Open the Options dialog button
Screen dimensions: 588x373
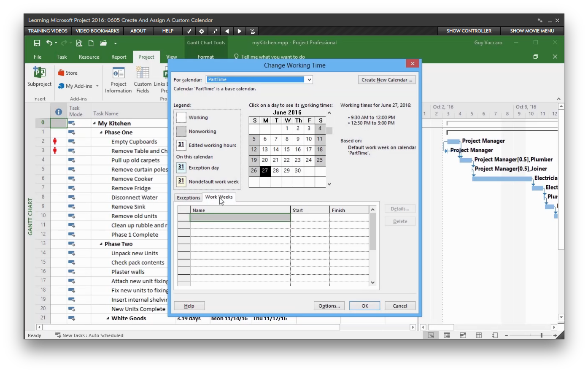(x=329, y=305)
